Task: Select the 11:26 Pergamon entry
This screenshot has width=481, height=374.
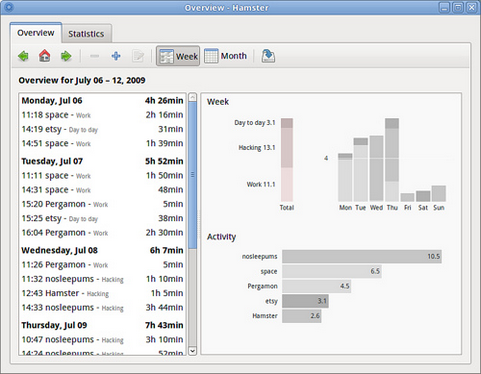Action: coord(102,265)
